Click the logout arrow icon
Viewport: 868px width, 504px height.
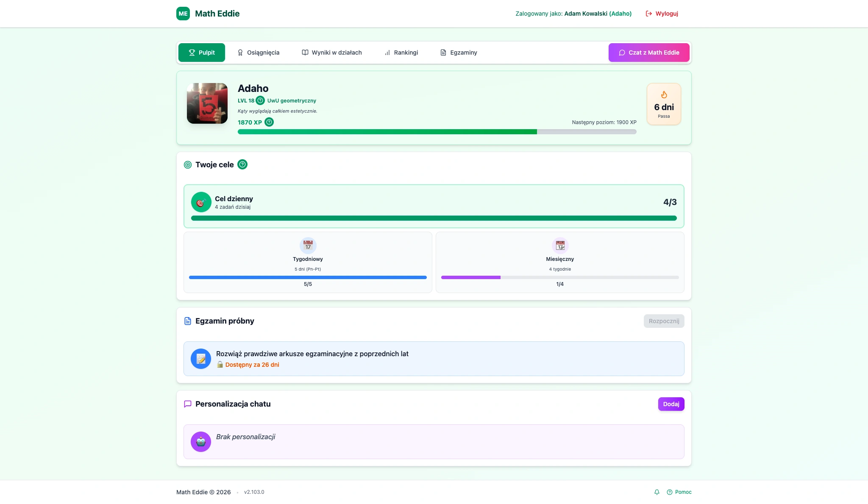(649, 14)
